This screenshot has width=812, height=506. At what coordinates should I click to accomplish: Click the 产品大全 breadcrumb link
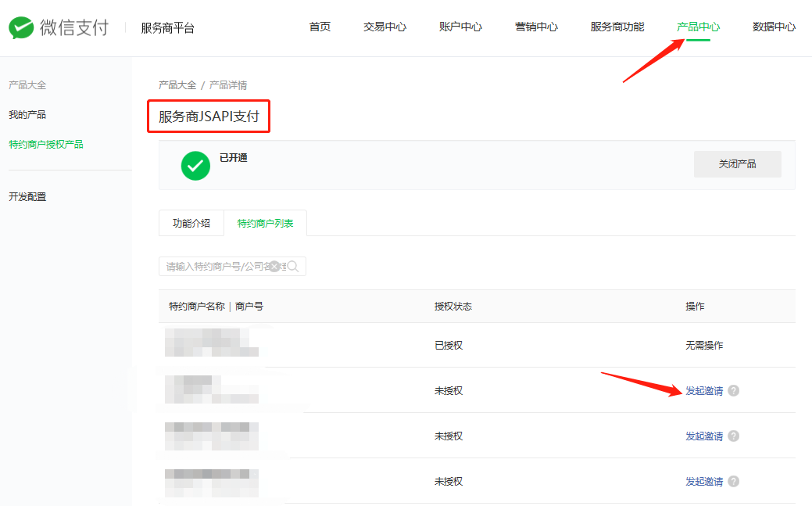(177, 85)
